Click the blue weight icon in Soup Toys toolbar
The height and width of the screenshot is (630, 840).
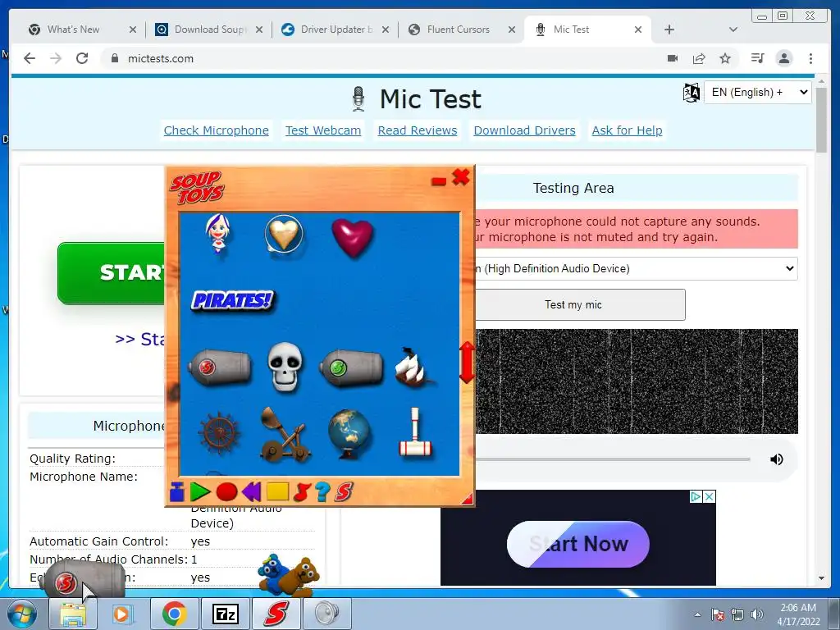(177, 491)
